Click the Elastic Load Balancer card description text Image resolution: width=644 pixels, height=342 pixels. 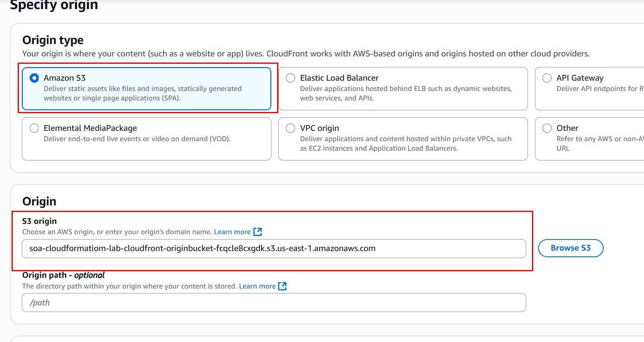tap(406, 93)
